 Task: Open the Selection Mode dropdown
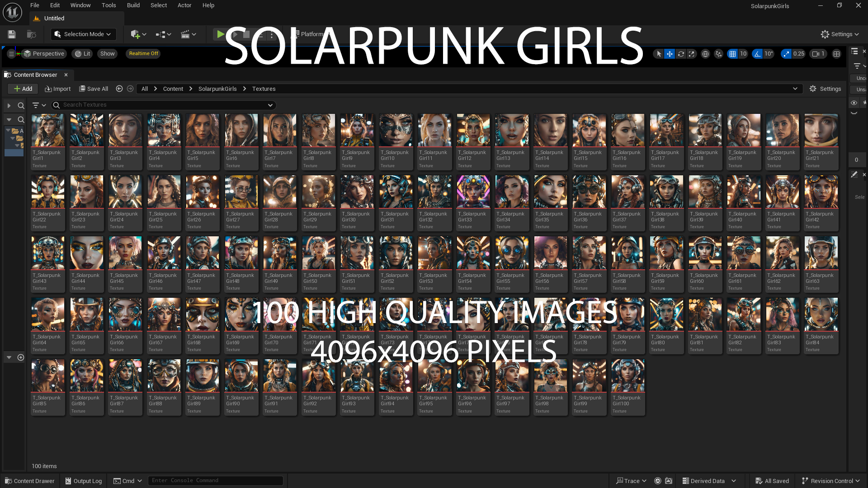tap(84, 34)
